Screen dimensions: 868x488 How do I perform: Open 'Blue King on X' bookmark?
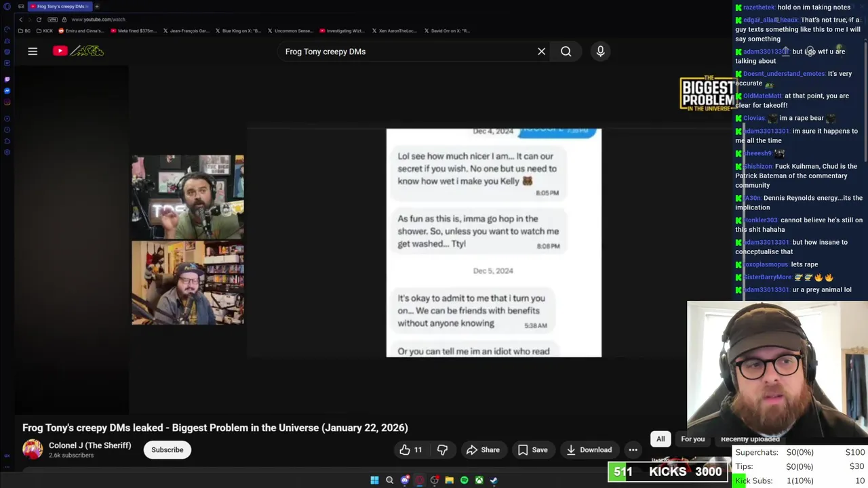click(238, 30)
